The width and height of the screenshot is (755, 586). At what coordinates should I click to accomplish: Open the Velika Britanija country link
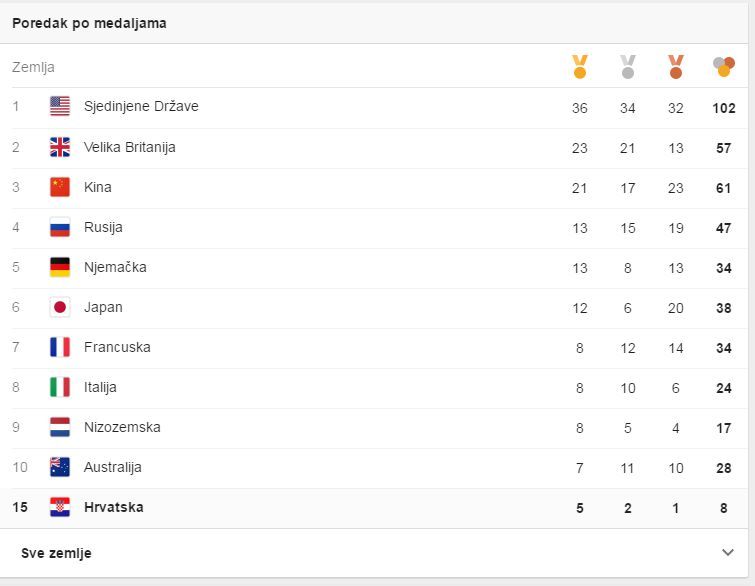(129, 147)
